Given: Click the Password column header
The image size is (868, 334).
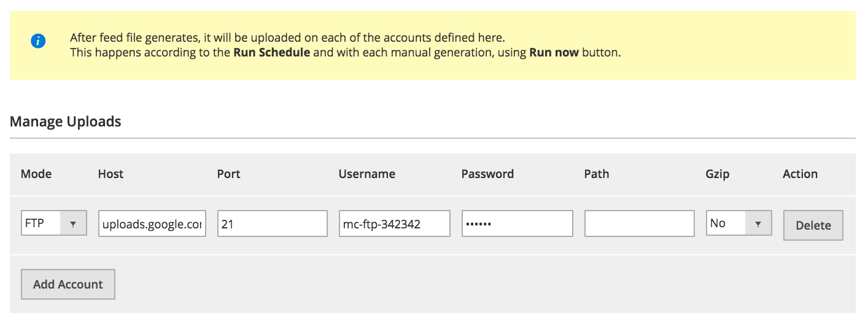Looking at the screenshot, I should coord(487,174).
